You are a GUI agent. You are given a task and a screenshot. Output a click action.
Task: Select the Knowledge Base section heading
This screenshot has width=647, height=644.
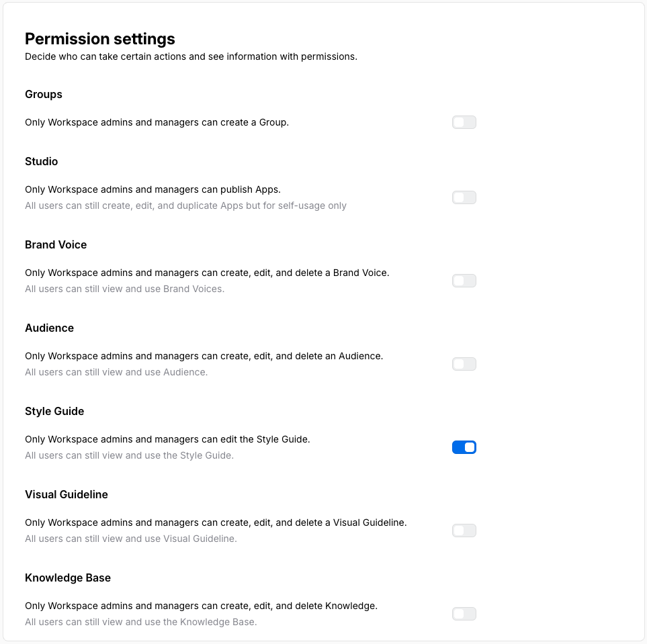click(x=68, y=578)
